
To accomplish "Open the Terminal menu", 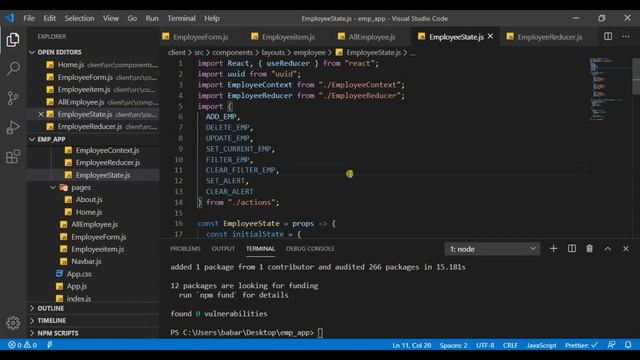I will (x=181, y=18).
